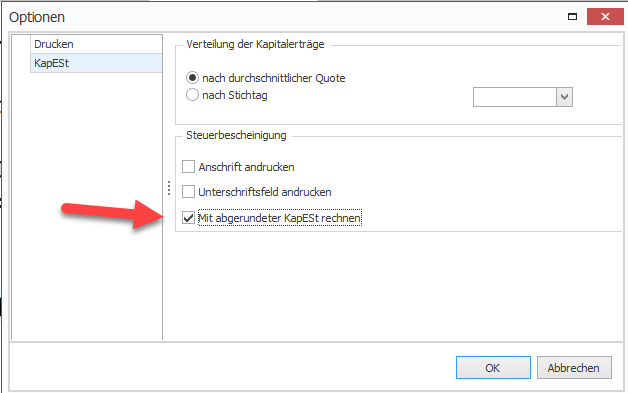The width and height of the screenshot is (628, 393).
Task: Close the Optionen dialog with X
Action: [605, 17]
